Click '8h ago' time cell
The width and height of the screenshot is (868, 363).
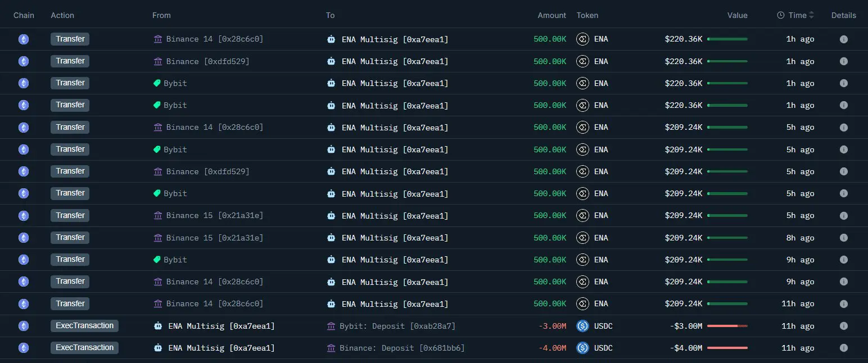pyautogui.click(x=800, y=238)
